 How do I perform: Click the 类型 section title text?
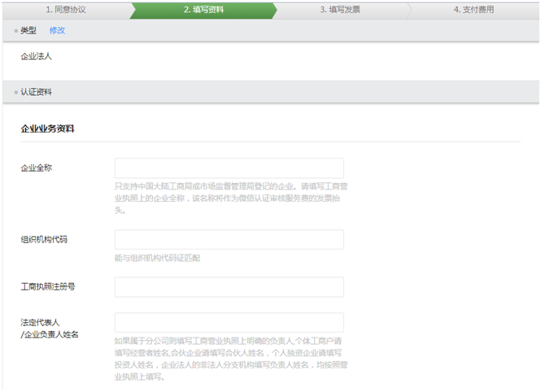tap(28, 30)
